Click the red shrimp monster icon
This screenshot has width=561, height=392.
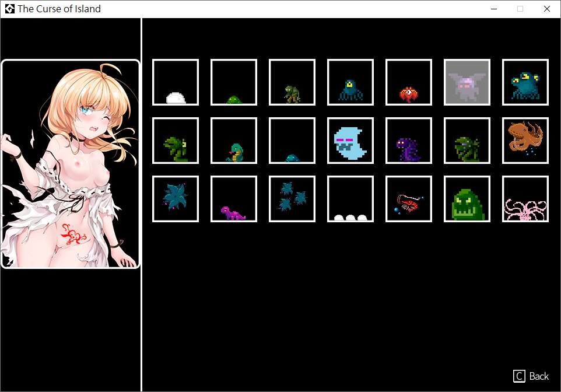pos(409,199)
